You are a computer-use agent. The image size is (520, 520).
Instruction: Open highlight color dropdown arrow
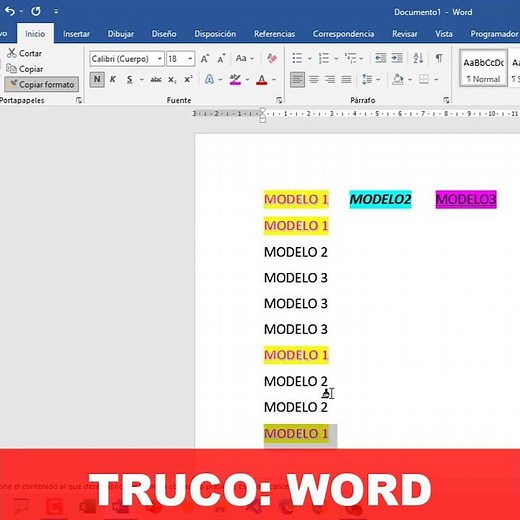tap(247, 79)
